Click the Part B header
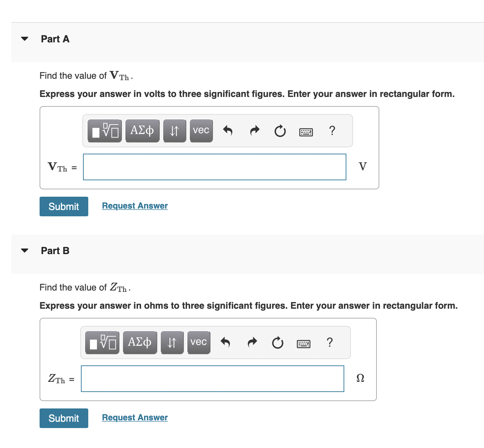Viewport: 484px width, 448px height. (x=55, y=251)
